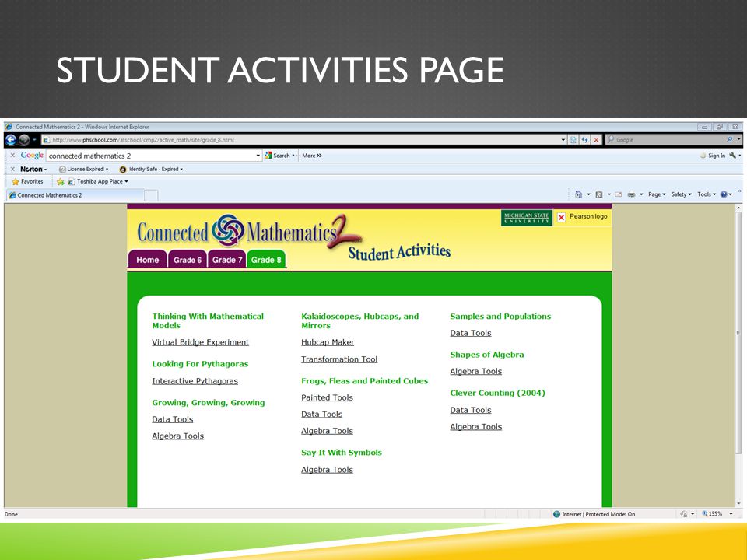The image size is (747, 560).
Task: Open the recent pages dropdown beside Forward
Action: (34, 140)
